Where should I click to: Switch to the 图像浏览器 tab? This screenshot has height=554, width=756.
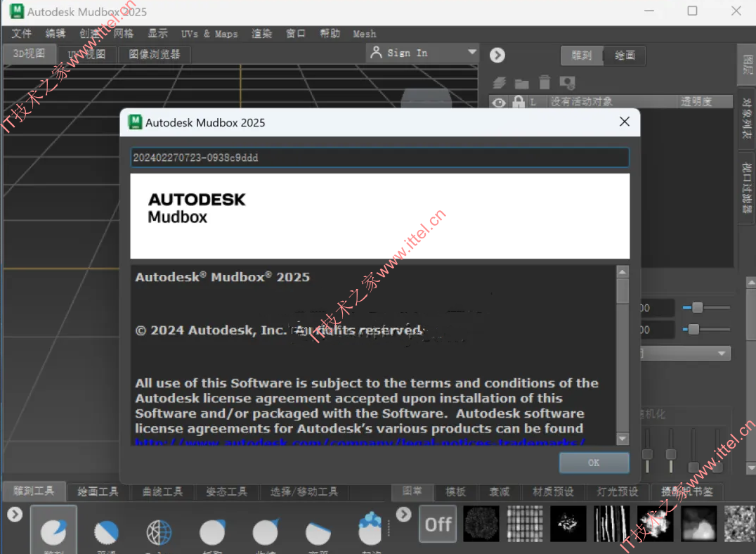(x=155, y=54)
